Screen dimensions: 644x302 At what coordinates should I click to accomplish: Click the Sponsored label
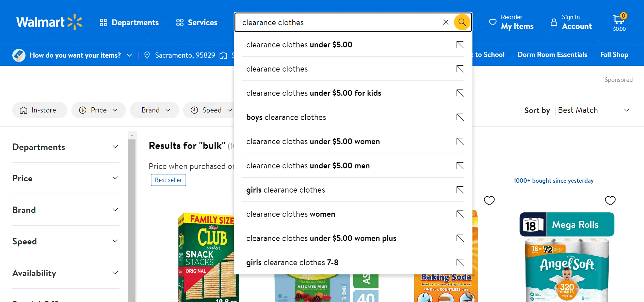(618, 80)
